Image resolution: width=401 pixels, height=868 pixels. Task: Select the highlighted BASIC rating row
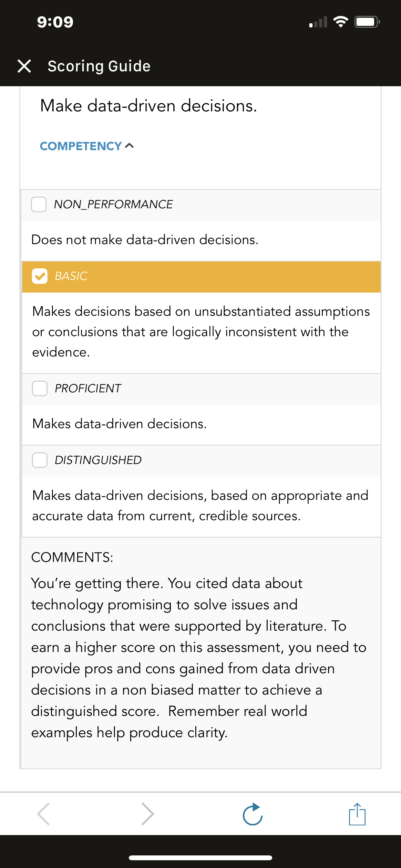(x=201, y=277)
